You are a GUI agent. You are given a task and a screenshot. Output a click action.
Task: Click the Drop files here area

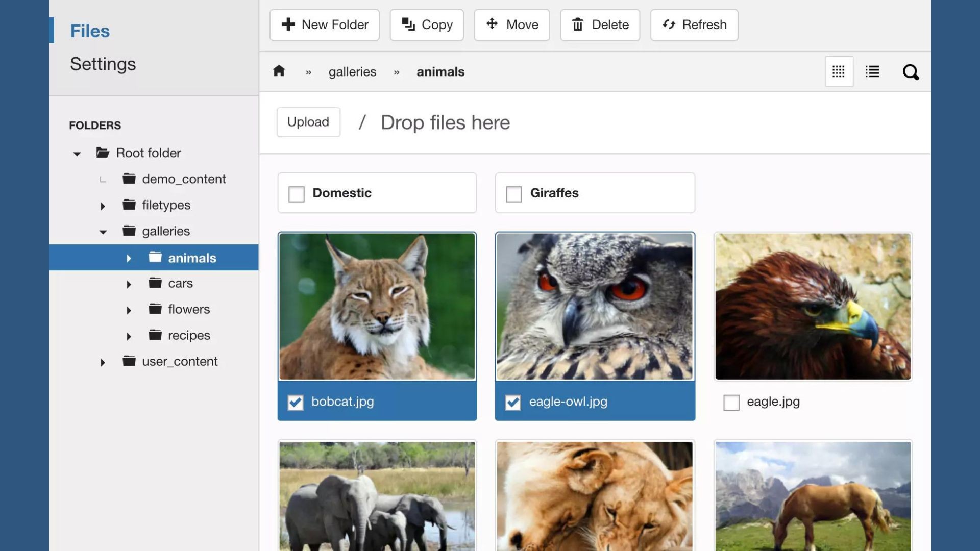coord(445,122)
